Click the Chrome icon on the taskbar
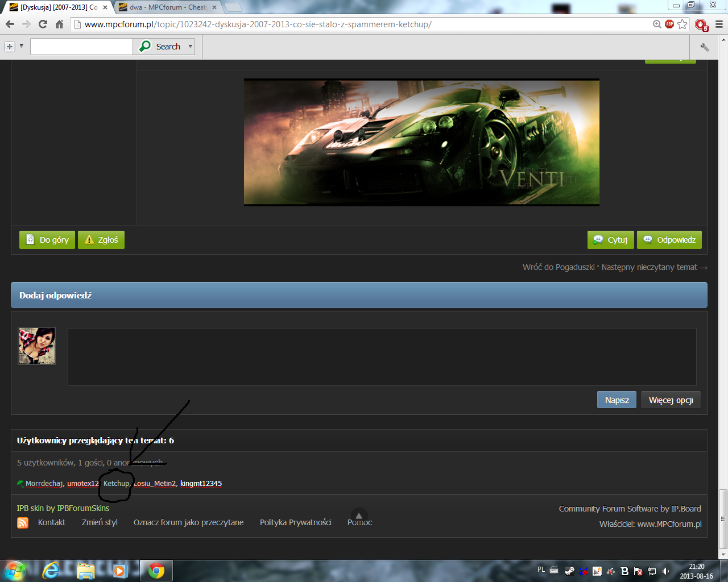 coord(156,571)
